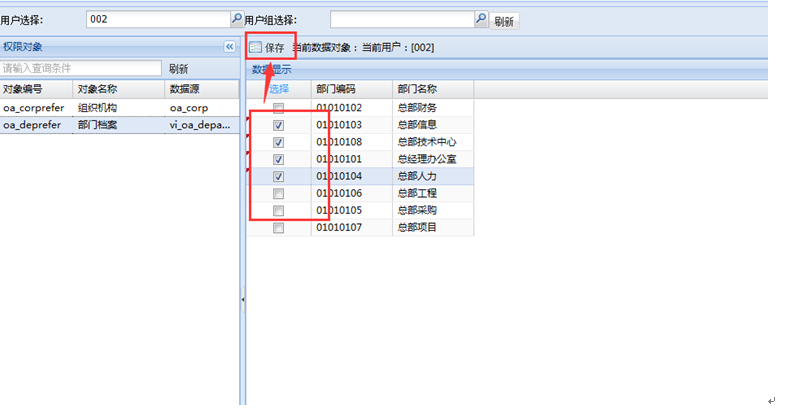The height and width of the screenshot is (414, 812).
Task: Uncheck the checkbox for 总经理办公室
Action: pyautogui.click(x=279, y=159)
